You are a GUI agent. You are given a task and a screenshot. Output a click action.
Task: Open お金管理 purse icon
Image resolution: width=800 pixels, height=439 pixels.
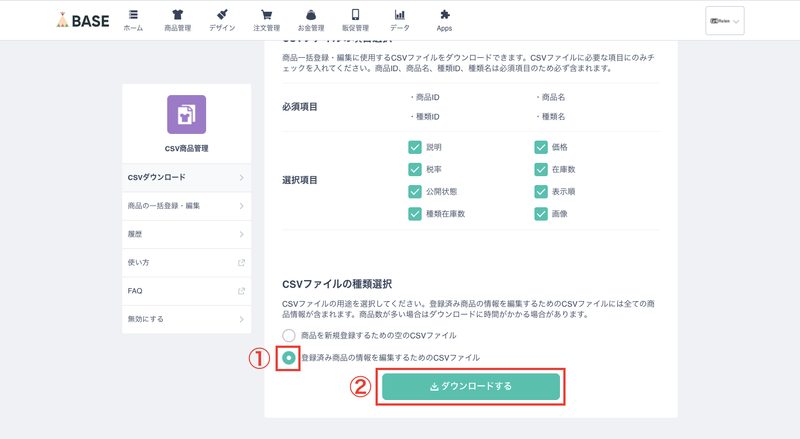(x=311, y=14)
